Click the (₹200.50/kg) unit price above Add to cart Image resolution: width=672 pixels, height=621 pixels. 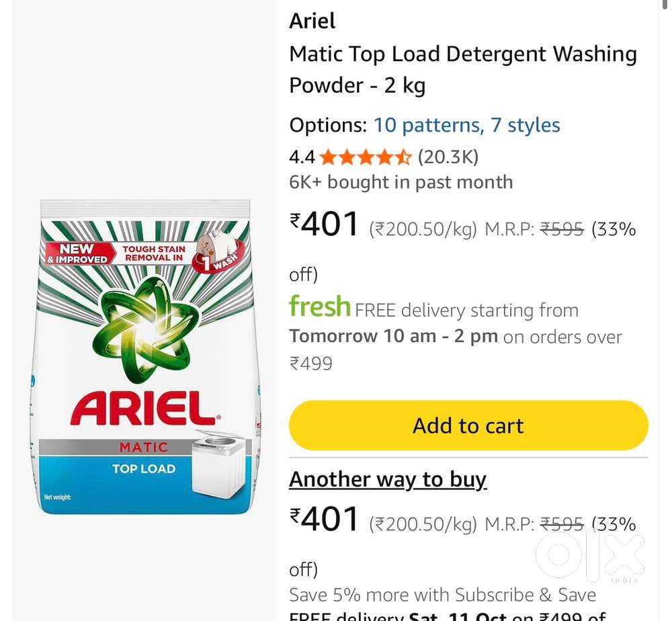click(x=423, y=230)
